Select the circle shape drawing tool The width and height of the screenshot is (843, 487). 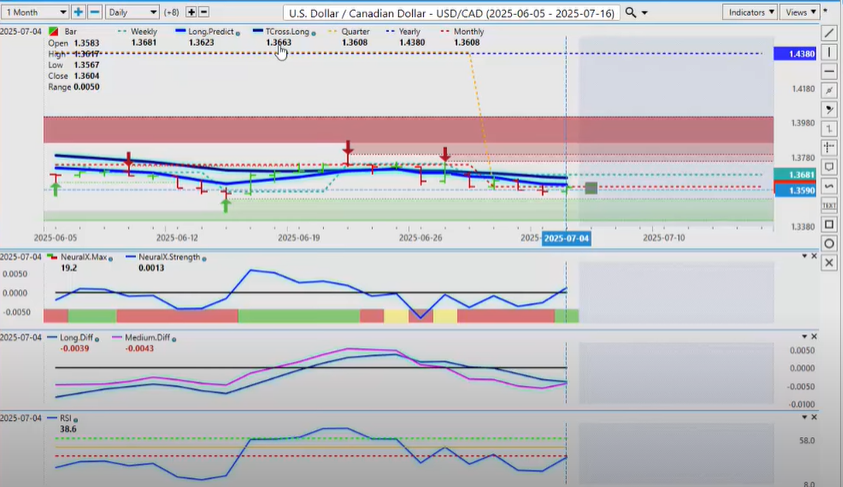pyautogui.click(x=829, y=243)
